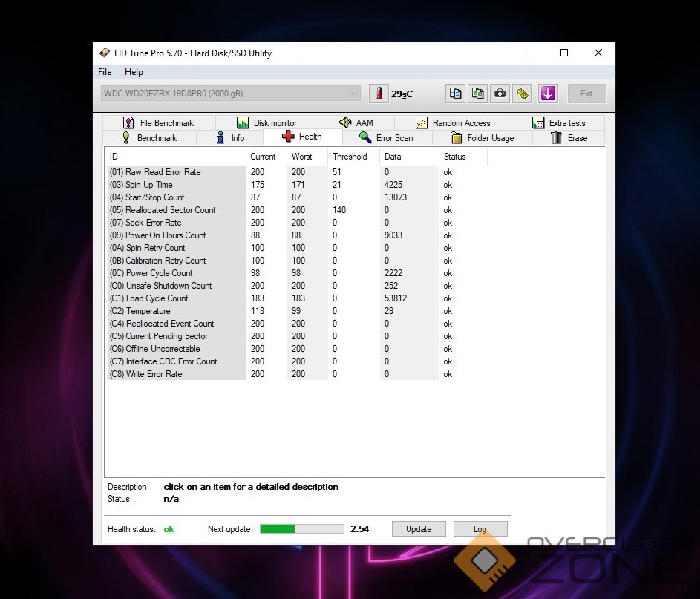
Task: Open the File Benchmark tab
Action: [158, 123]
